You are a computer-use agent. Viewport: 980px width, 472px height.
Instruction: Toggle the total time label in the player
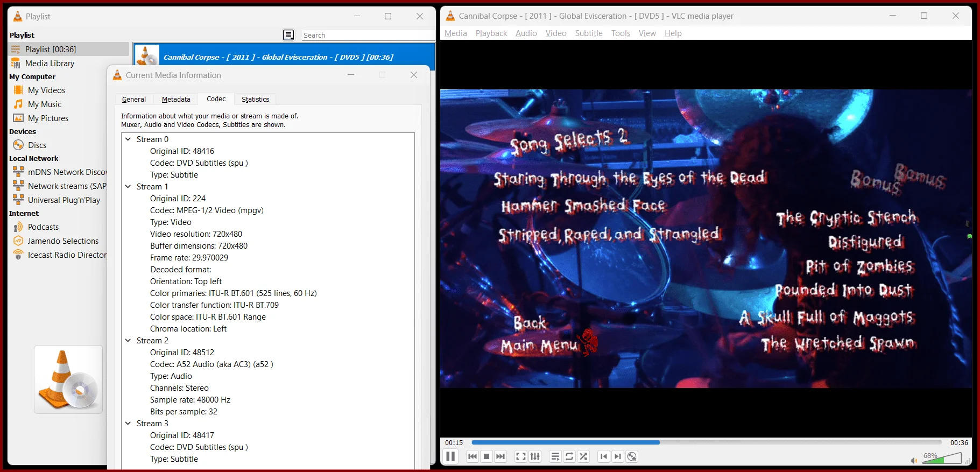pos(958,443)
